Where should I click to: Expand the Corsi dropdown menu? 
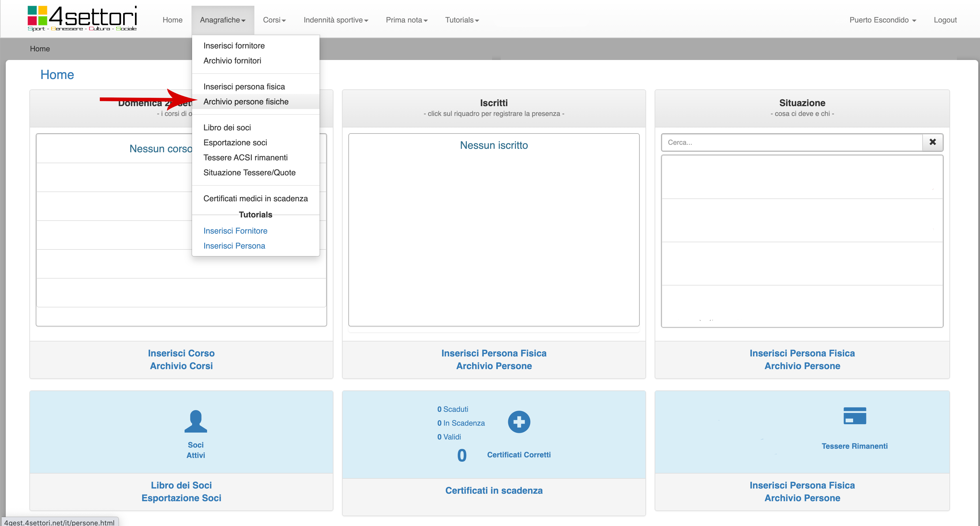point(274,20)
